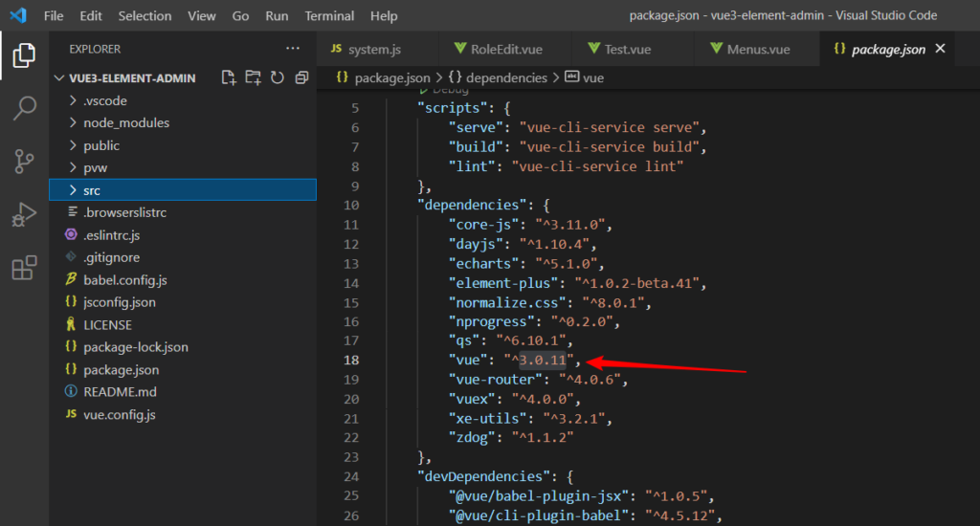Open the Run menu

277,16
